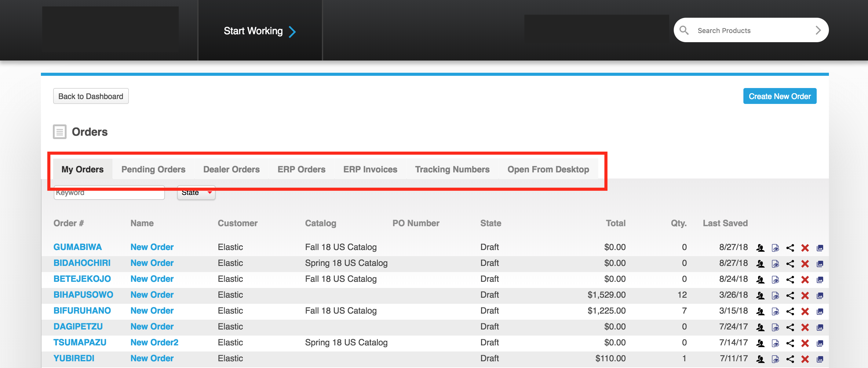Click the arrow at right of search box
868x368 pixels.
point(818,30)
